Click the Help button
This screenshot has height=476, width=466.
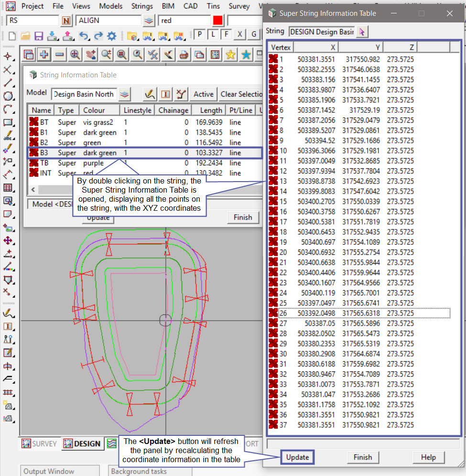(x=428, y=457)
